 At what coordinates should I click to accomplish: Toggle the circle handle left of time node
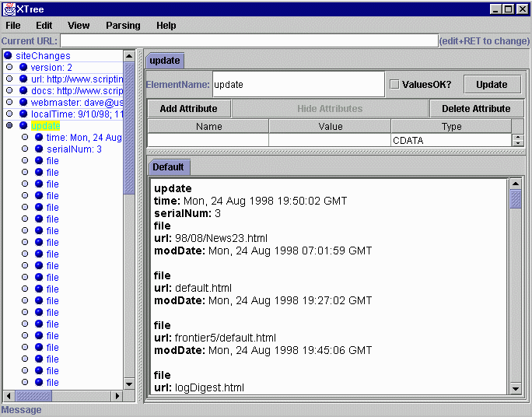point(25,138)
